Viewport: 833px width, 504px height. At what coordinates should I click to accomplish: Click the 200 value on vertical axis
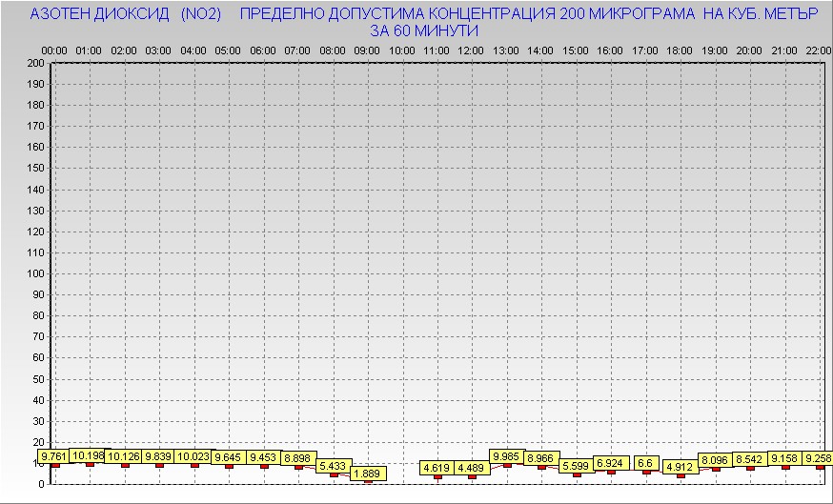(x=35, y=63)
